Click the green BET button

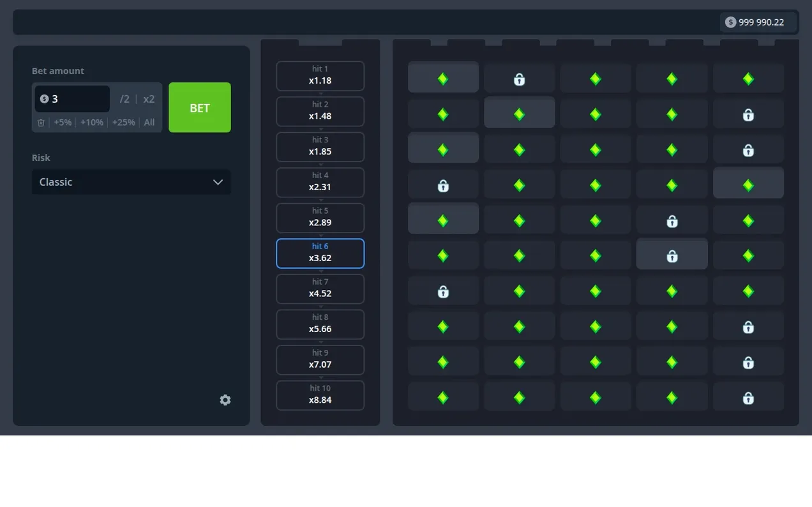200,107
